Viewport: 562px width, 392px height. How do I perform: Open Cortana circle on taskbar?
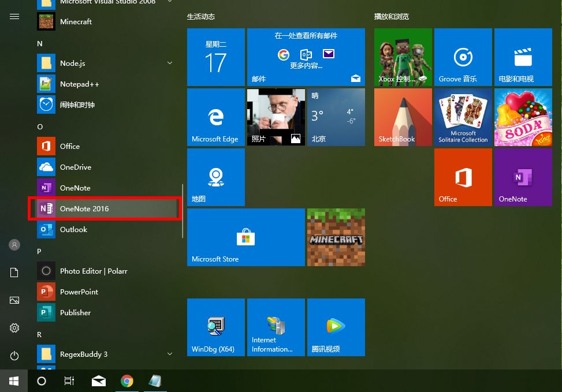tap(42, 381)
